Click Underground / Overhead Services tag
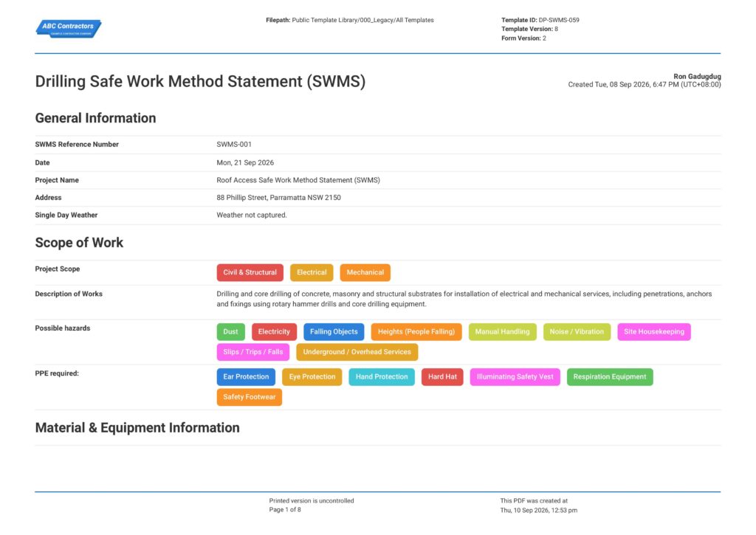 [x=357, y=352]
